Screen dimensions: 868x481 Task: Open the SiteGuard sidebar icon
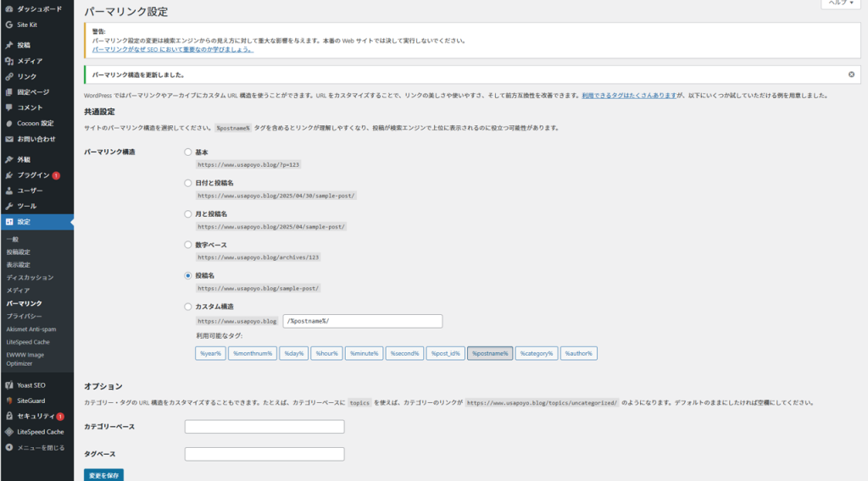tap(8, 401)
